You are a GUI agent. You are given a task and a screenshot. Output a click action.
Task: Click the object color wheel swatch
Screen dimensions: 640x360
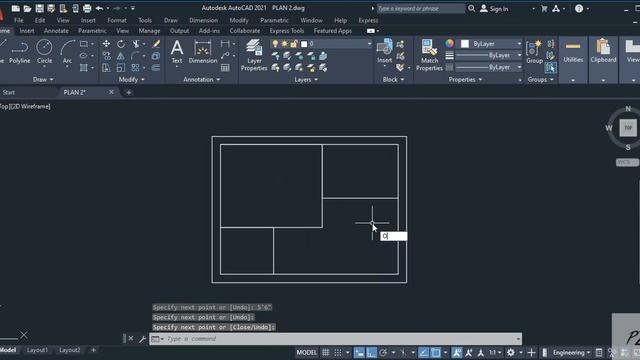click(449, 44)
